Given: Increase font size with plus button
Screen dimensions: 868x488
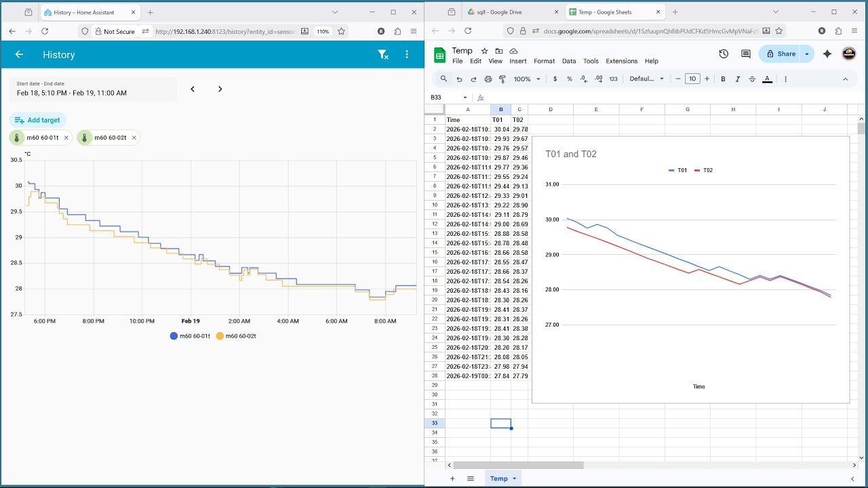Looking at the screenshot, I should coord(707,79).
